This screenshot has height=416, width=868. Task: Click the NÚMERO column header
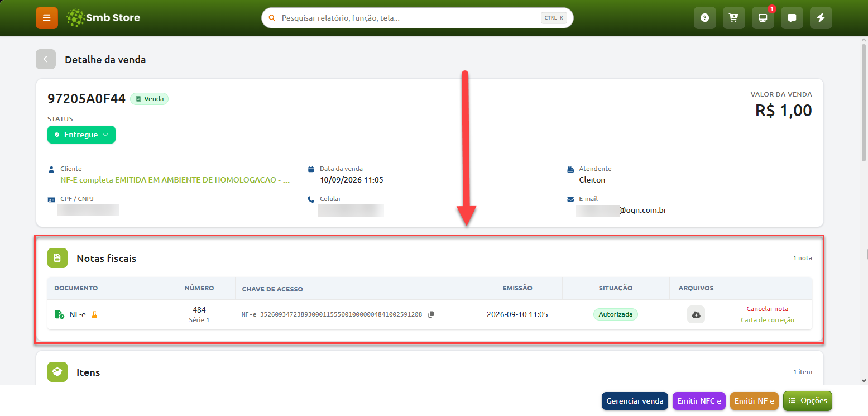click(199, 288)
